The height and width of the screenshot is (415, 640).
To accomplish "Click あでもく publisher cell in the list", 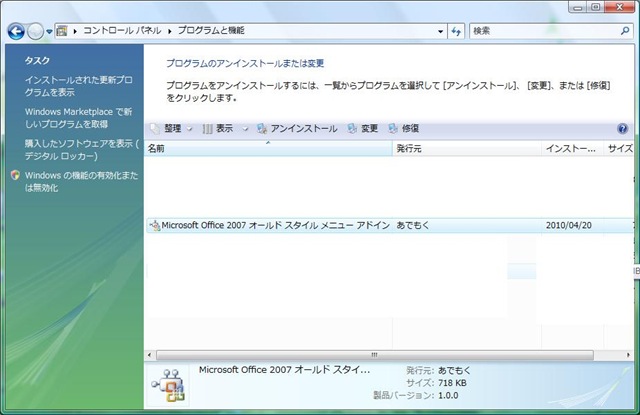I will (413, 225).
